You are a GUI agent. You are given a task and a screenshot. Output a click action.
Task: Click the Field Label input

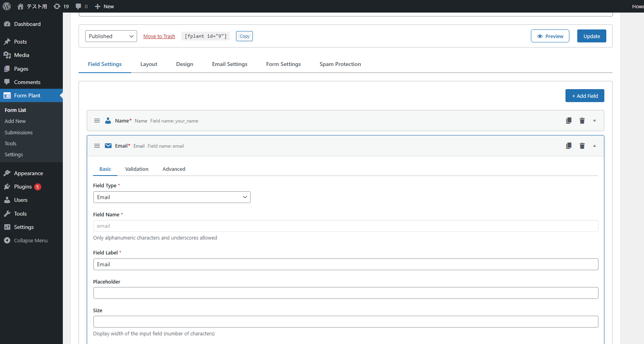coord(346,264)
